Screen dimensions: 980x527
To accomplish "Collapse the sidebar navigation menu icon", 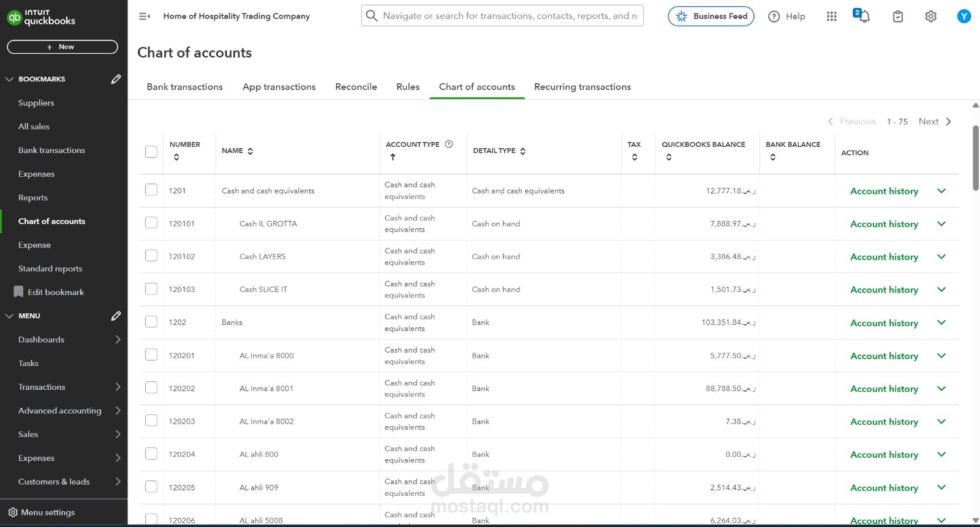I will click(145, 17).
